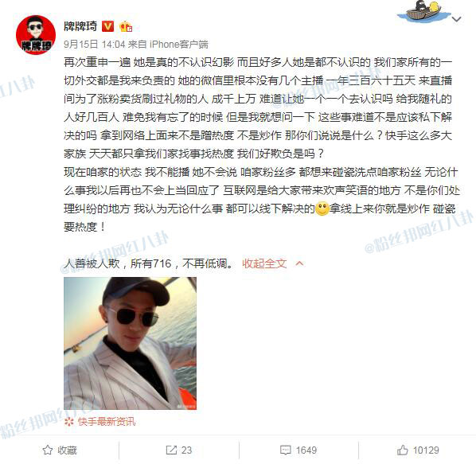Screen dimensions: 476x464
Task: Click the red collapse arrow beside 收起全文
Action: point(299,263)
